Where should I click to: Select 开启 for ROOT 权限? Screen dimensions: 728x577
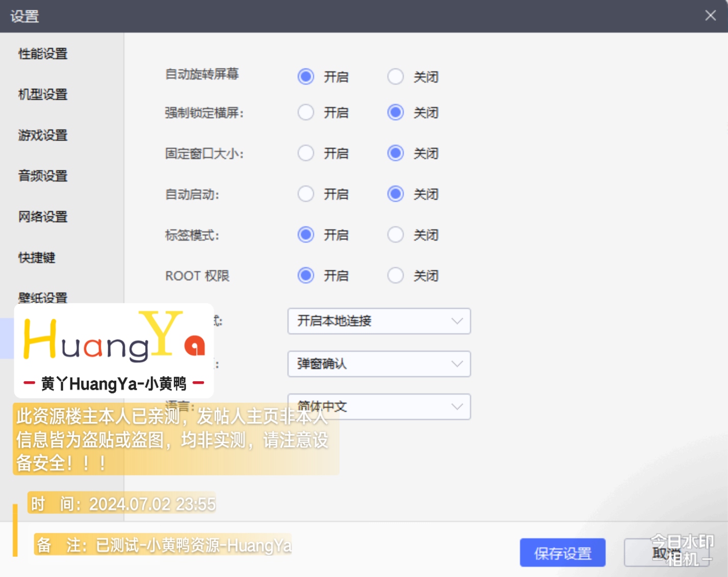306,276
